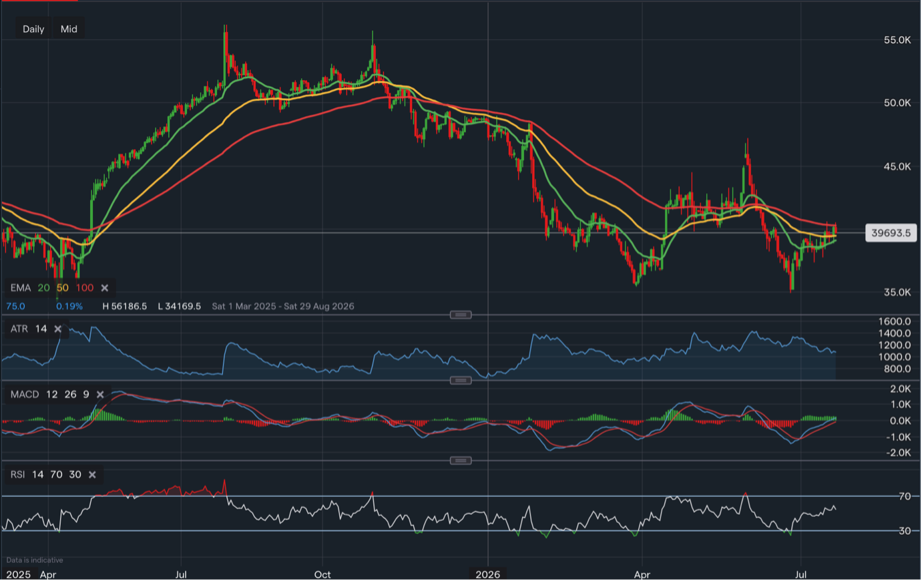This screenshot has height=581, width=924.
Task: Open EMA indicator settings via its label
Action: [x=21, y=288]
